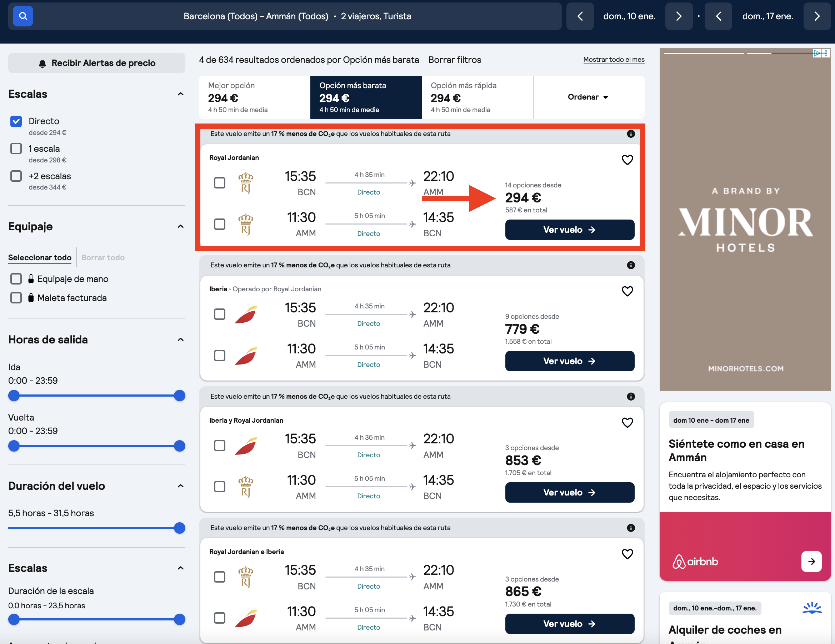Click Ver vuelo for 853 € option
Image resolution: width=835 pixels, height=644 pixels.
pyautogui.click(x=570, y=493)
